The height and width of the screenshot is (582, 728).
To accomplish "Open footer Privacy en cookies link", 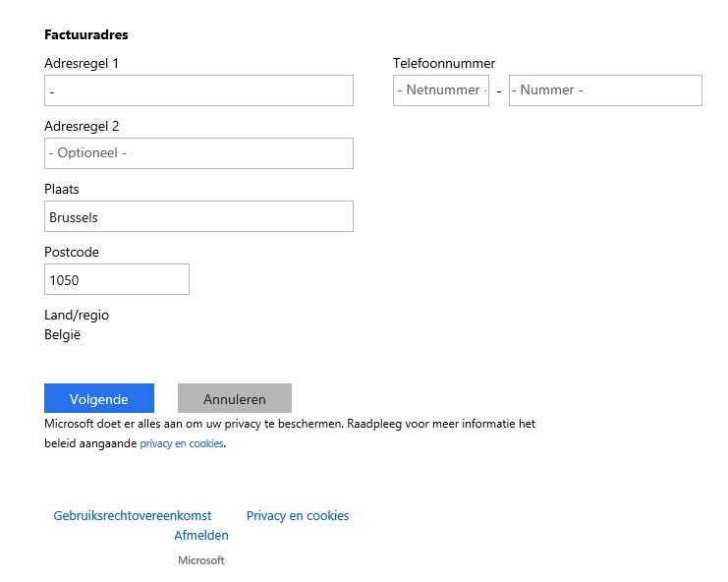I will point(298,515).
